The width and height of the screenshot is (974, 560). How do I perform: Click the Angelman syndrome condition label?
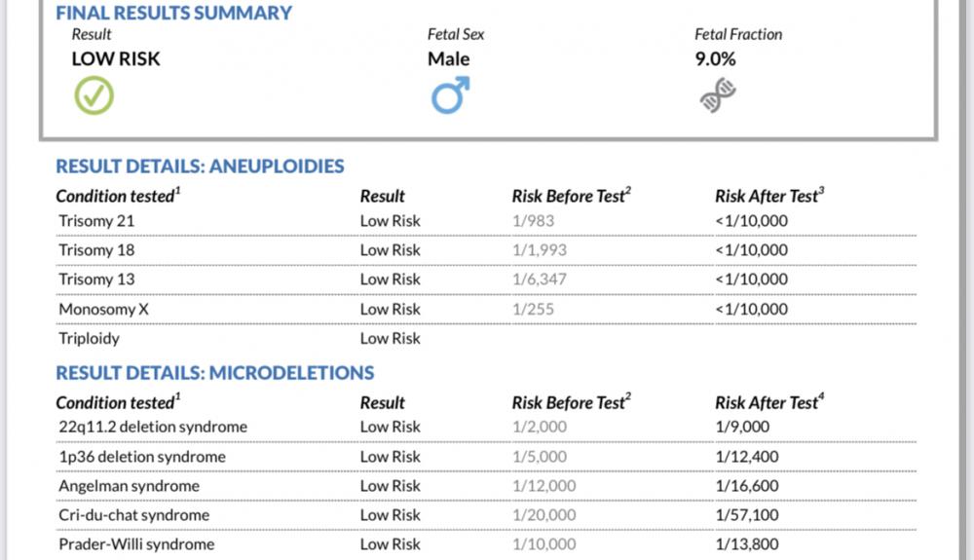pos(130,486)
